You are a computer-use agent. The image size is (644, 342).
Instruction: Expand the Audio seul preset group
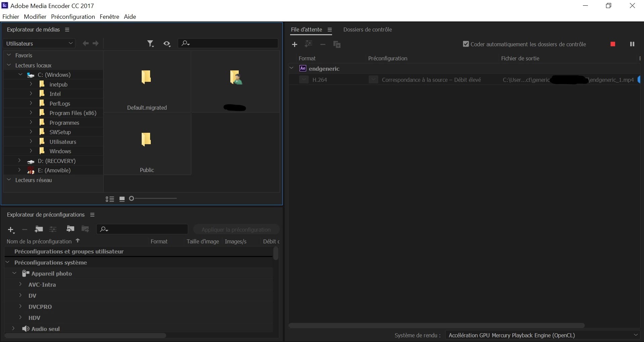click(x=13, y=329)
